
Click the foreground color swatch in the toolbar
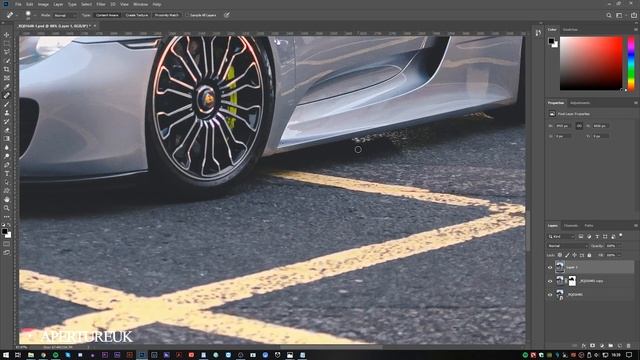pyautogui.click(x=4, y=231)
